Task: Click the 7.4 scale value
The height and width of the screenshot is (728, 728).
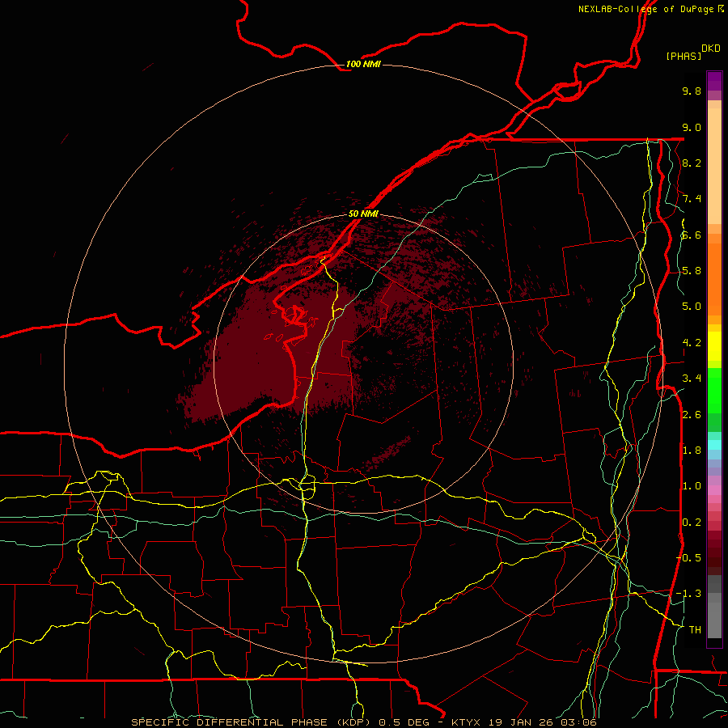Action: (x=692, y=199)
